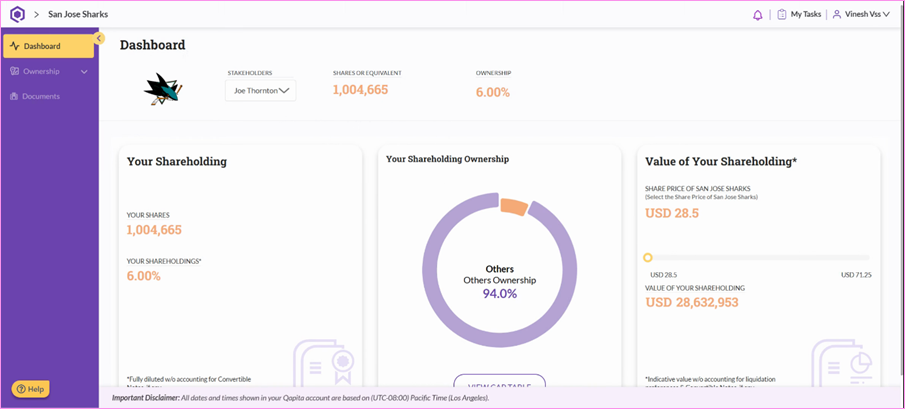
Task: Click the San Jose Sharks logo
Action: click(163, 90)
